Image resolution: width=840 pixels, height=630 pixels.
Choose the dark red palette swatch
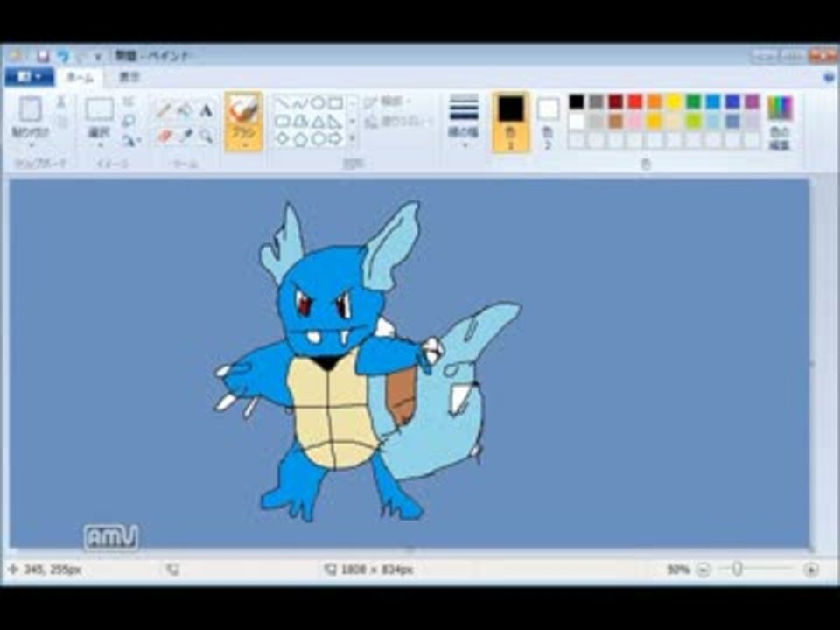point(615,101)
